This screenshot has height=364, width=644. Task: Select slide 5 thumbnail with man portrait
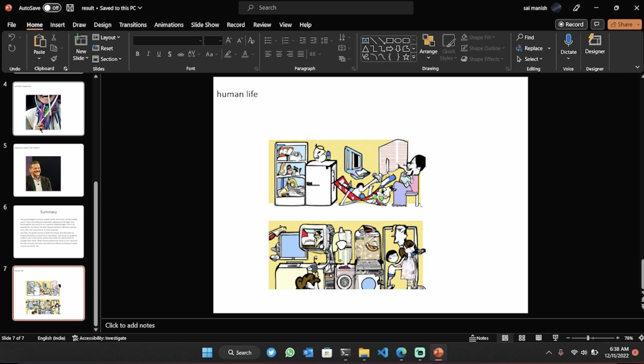click(x=48, y=170)
